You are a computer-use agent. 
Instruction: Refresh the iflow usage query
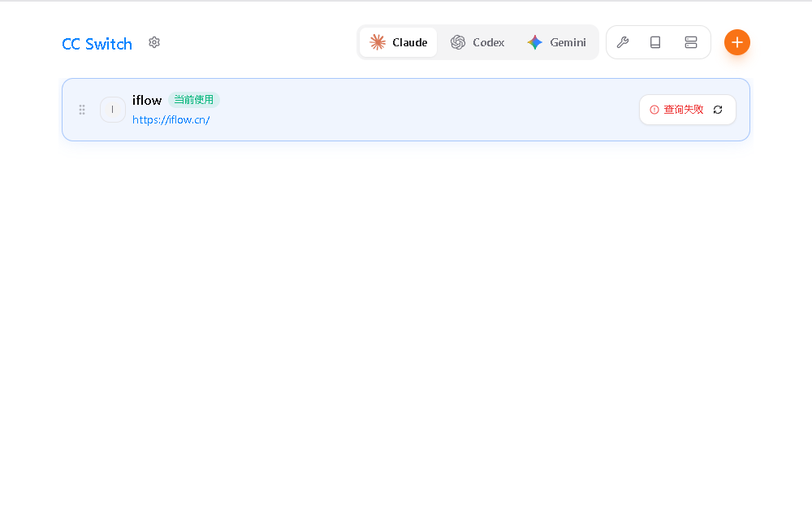point(718,110)
